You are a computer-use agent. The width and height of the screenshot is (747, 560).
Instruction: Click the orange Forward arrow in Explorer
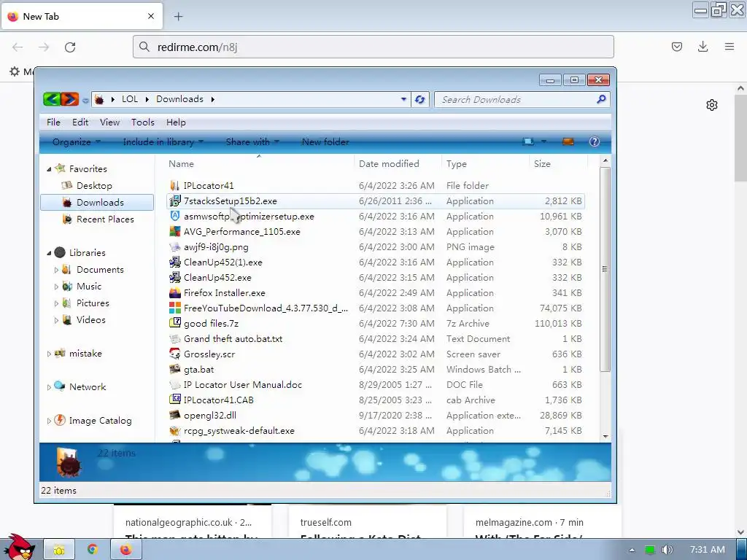click(x=69, y=99)
